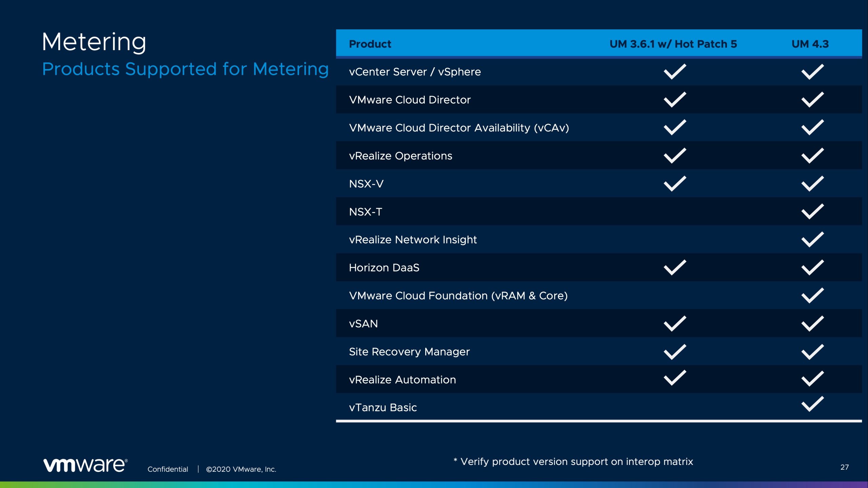
Task: Click the VMware logo
Action: [85, 465]
